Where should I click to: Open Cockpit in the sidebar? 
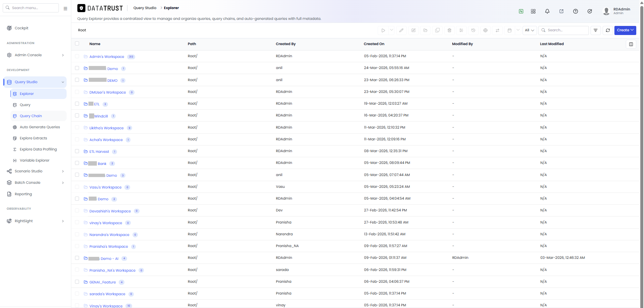[x=22, y=28]
